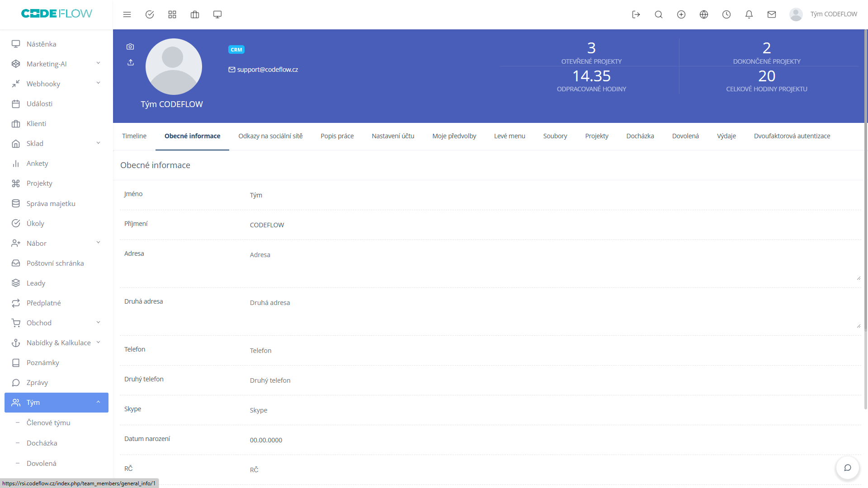The width and height of the screenshot is (868, 488).
Task: Click the monitor icon in top bar
Action: pos(217,14)
